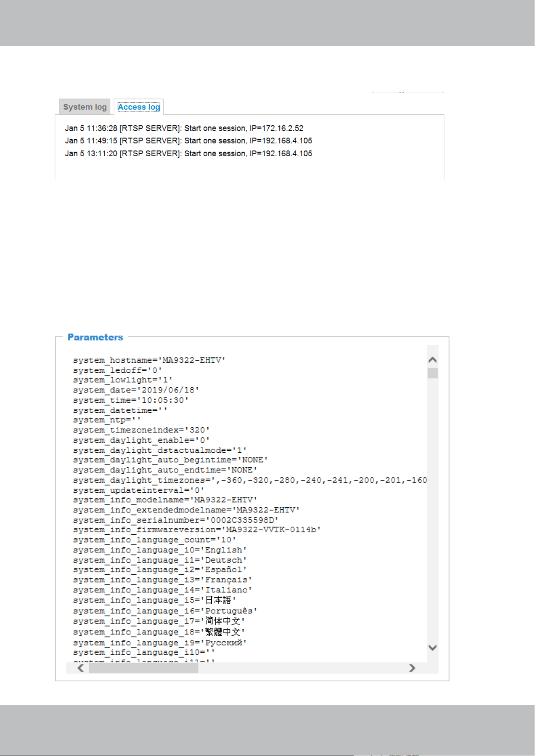The image size is (535, 756).
Task: Click the system_updateinterval='0' line
Action: tap(139, 490)
